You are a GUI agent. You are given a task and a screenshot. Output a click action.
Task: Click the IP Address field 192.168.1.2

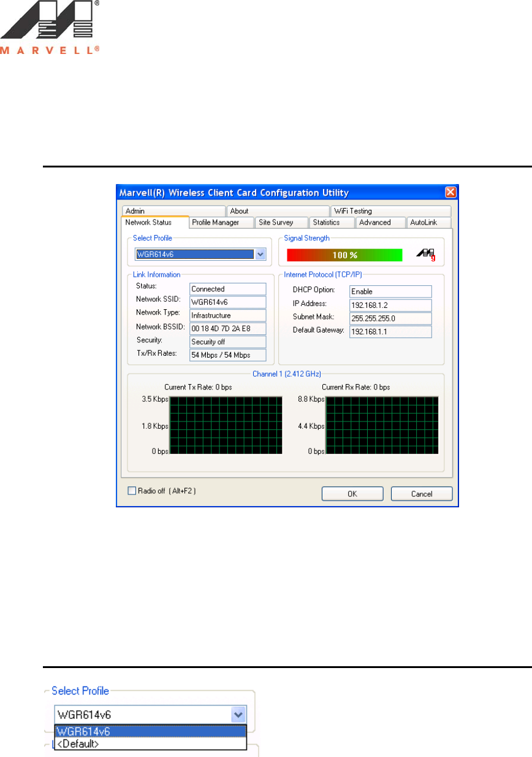pyautogui.click(x=390, y=305)
